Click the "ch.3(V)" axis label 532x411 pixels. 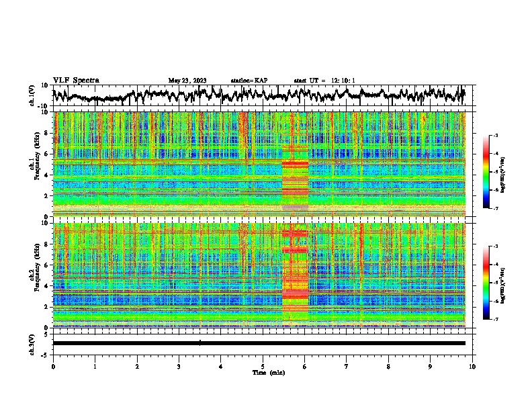(32, 345)
